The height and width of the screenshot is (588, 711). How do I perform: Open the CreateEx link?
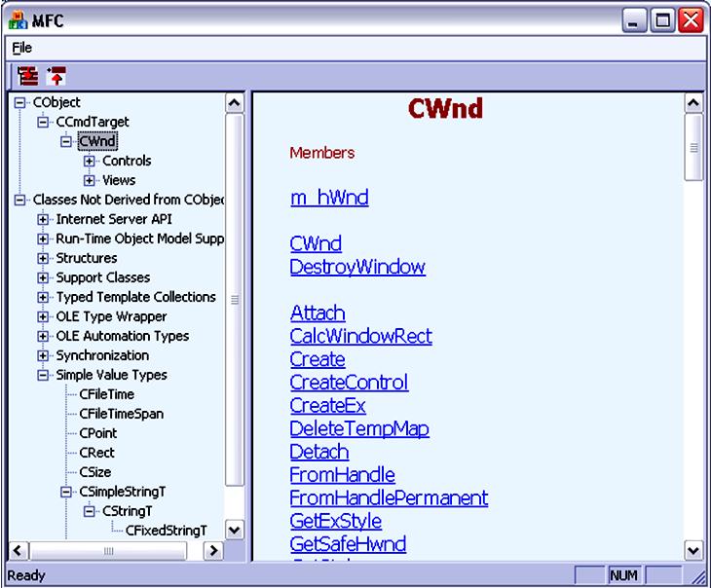328,406
